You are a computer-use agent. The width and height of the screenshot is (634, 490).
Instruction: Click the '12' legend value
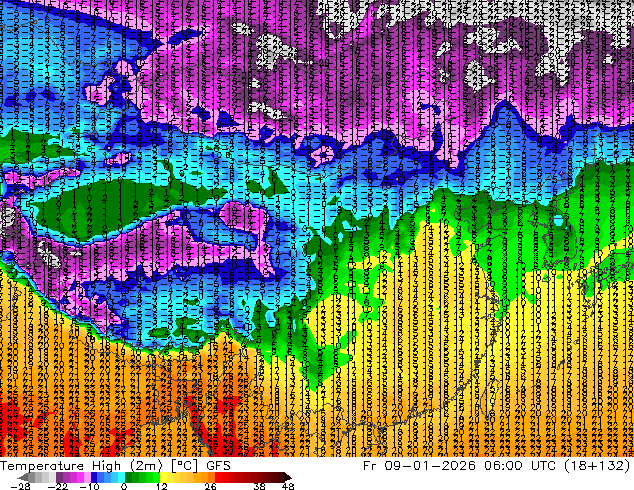point(162,486)
